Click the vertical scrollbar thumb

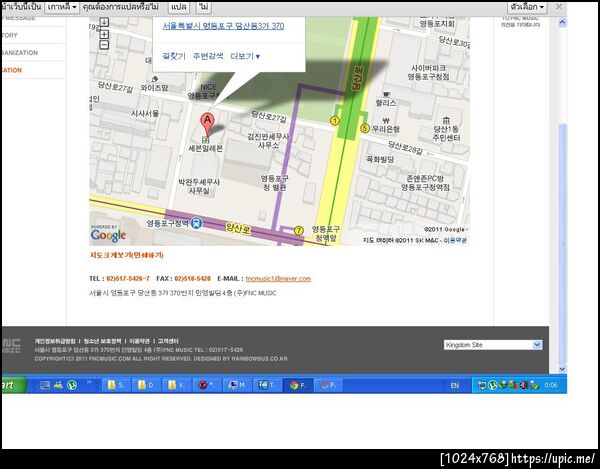[x=562, y=243]
